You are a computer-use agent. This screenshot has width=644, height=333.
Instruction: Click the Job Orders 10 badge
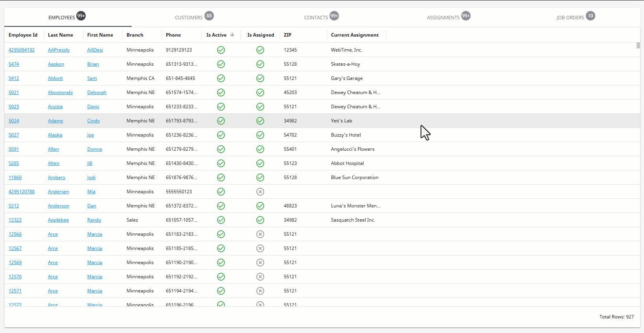pos(590,16)
